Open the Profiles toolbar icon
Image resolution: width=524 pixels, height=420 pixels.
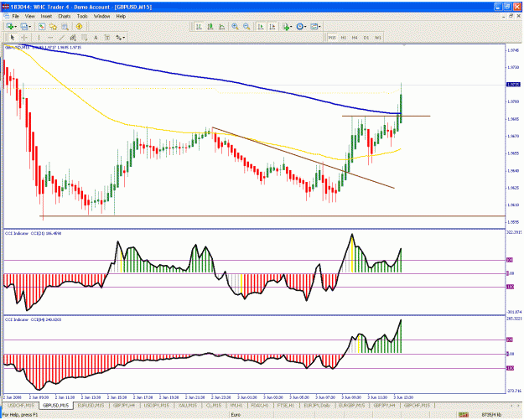point(23,26)
